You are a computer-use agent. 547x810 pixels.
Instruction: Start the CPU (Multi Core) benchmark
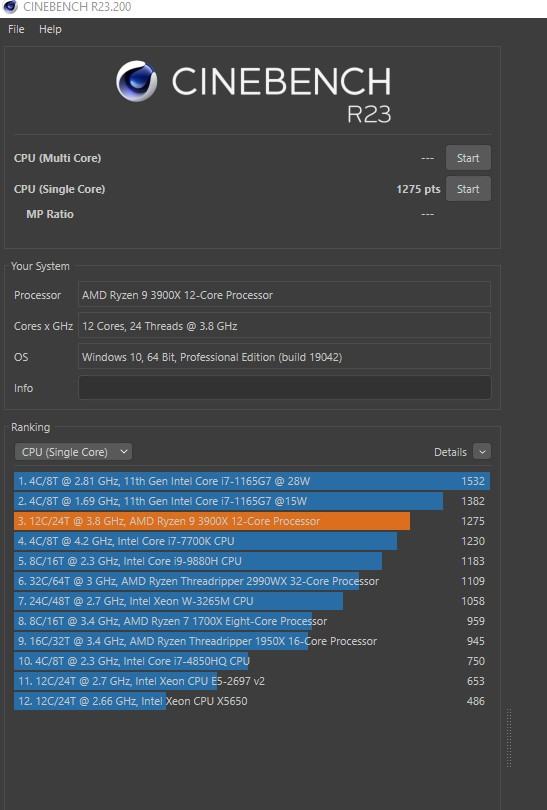[x=468, y=158]
